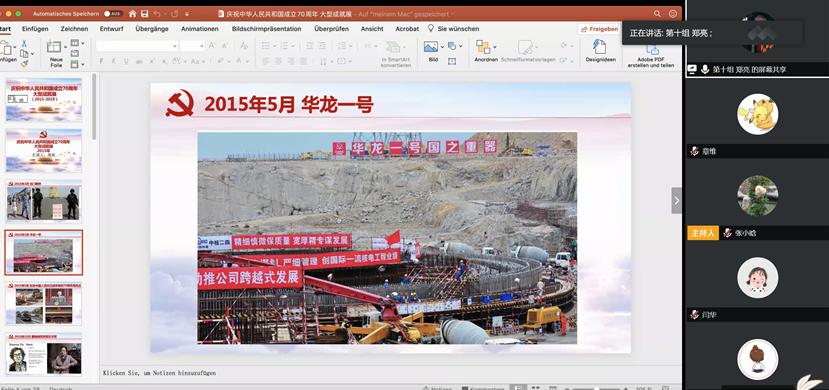Expand the font name dropdown
Image resolution: width=829 pixels, height=390 pixels.
coord(137,46)
